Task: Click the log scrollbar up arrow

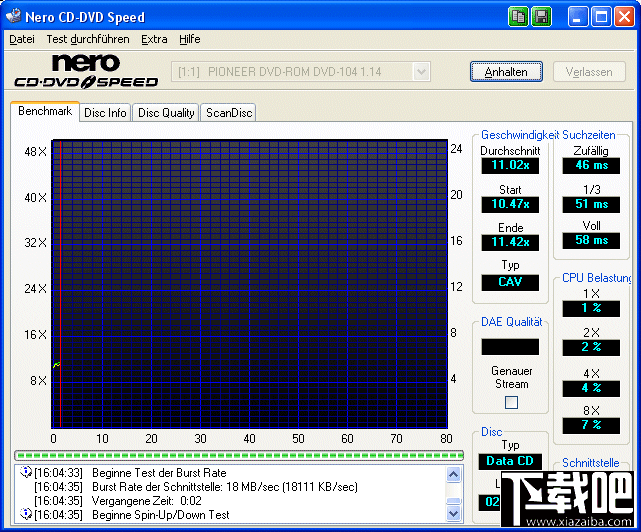Action: (453, 475)
